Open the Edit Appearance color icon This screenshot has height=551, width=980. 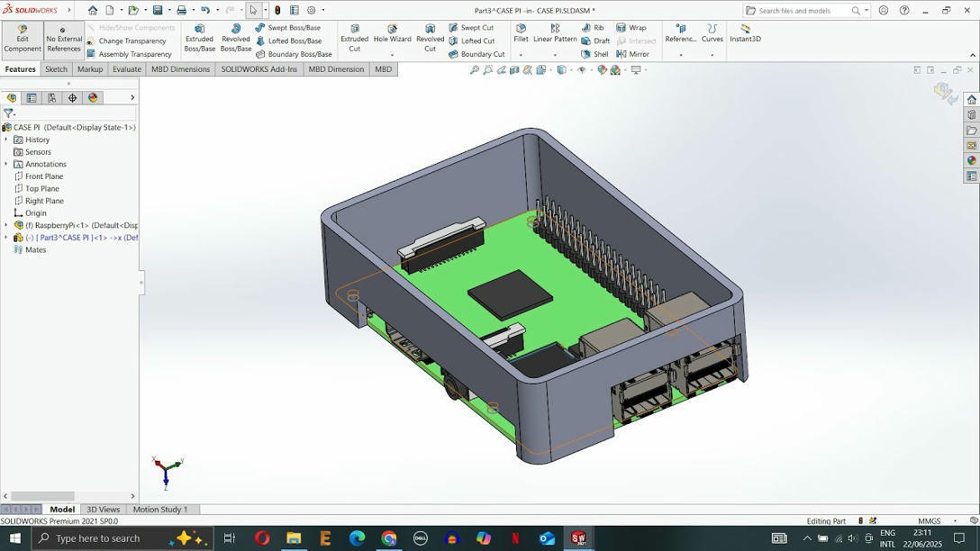(602, 70)
